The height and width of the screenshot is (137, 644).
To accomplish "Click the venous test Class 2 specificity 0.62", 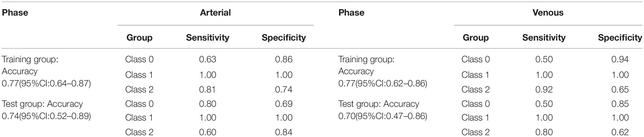I will tap(620, 132).
